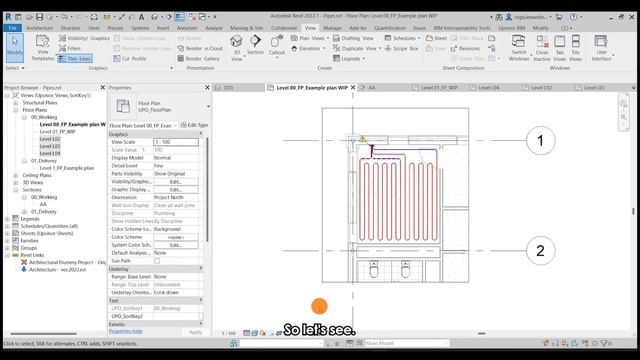Close the Level 00_FP_Example plan WIP tab
Viewport: 640px width, 360px height.
[x=353, y=87]
